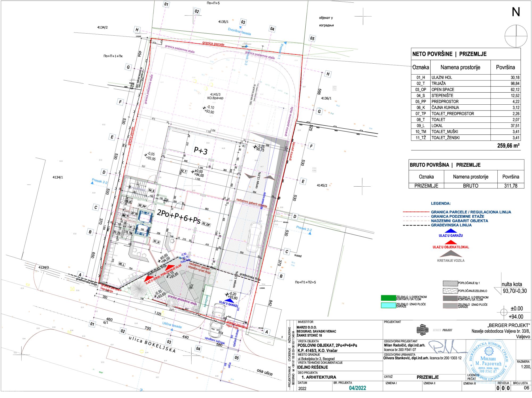Image resolution: width=532 pixels, height=398 pixels.
Task: Click the blue engineering chamber license stamp
Action: [488, 361]
